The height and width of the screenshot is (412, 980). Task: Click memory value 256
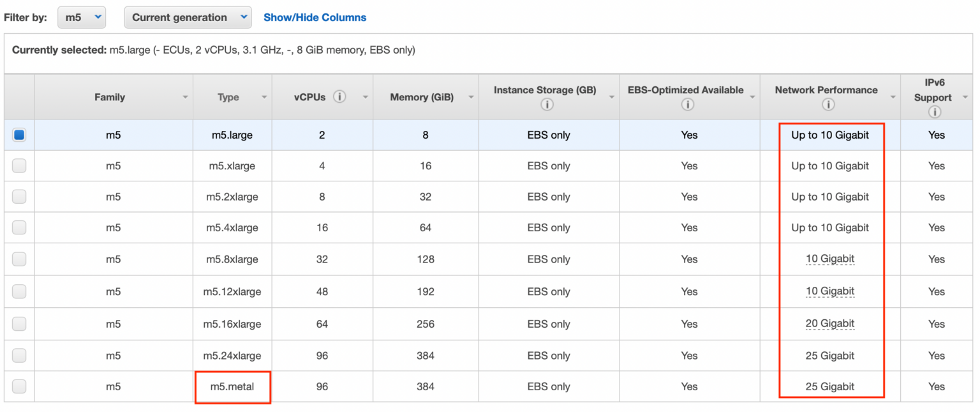pos(426,324)
